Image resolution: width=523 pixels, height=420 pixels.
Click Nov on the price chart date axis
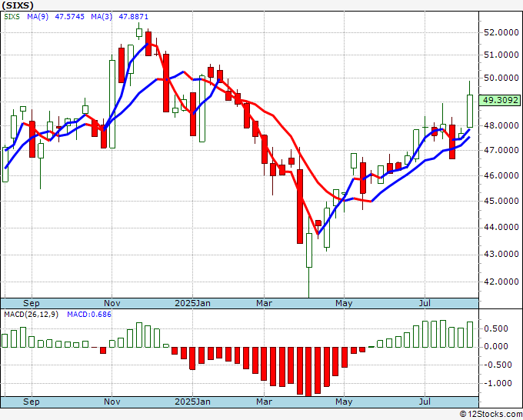(x=112, y=303)
